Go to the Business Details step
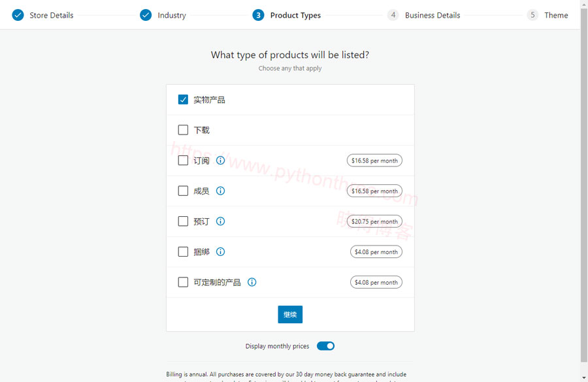 point(433,14)
